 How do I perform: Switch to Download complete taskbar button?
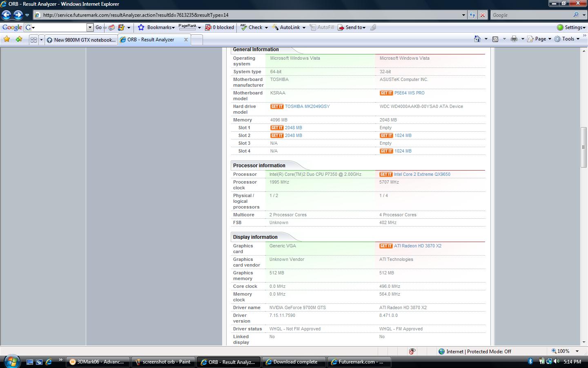[294, 362]
